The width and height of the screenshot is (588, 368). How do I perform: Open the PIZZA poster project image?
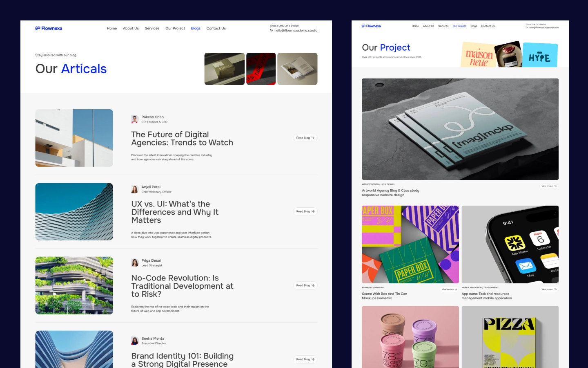pos(510,337)
